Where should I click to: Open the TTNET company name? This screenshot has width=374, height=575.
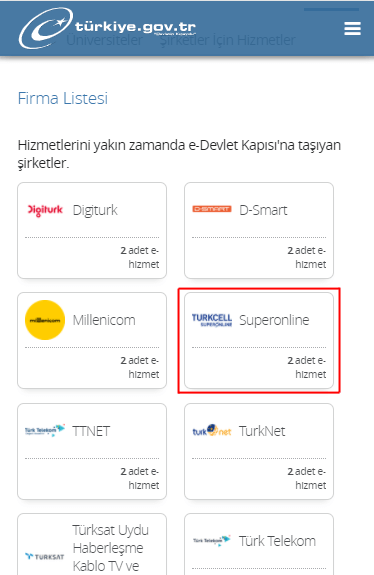click(91, 431)
